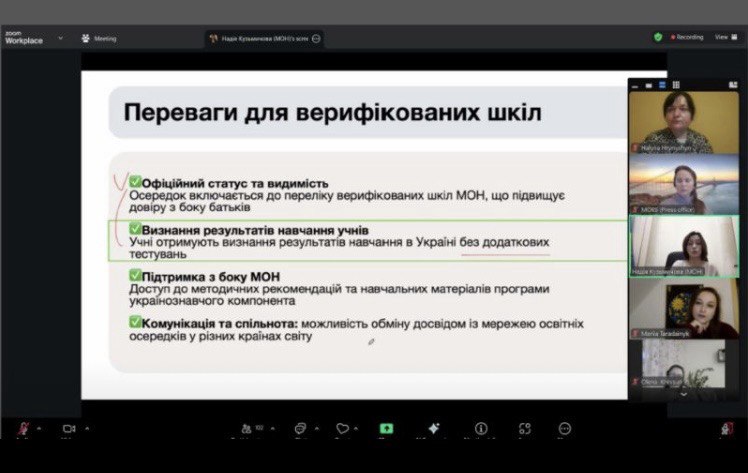Screen dimensions: 748x473
Task: Open options on the screen-share tab
Action: tap(316, 38)
